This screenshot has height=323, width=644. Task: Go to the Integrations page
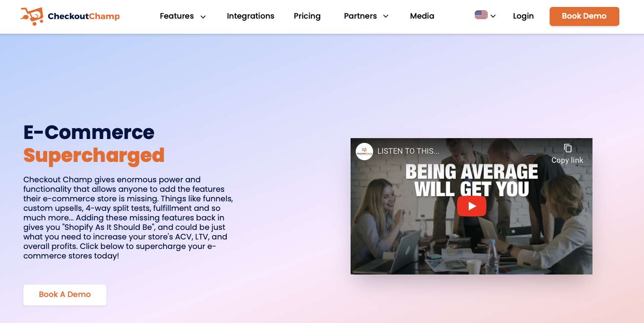[x=251, y=16]
